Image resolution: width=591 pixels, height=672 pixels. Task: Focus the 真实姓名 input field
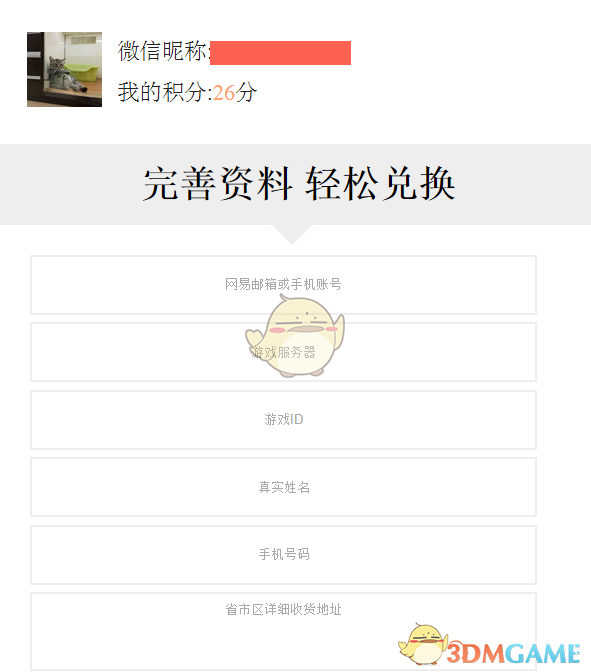tap(283, 487)
